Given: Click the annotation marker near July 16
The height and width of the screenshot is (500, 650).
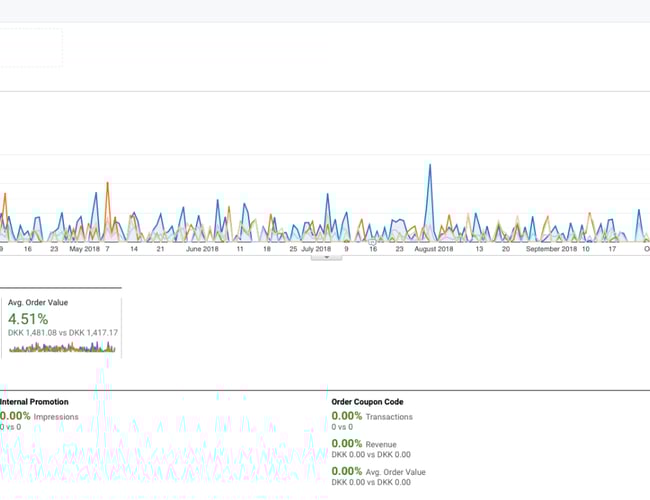Looking at the screenshot, I should pos(372,241).
